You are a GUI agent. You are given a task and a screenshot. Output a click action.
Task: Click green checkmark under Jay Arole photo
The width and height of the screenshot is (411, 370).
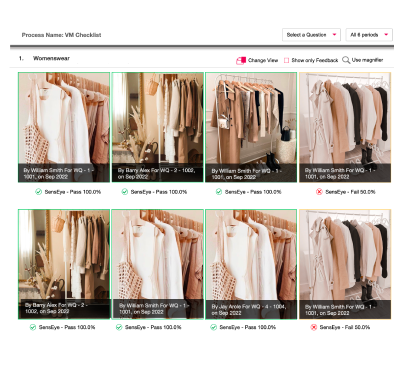pos(213,327)
